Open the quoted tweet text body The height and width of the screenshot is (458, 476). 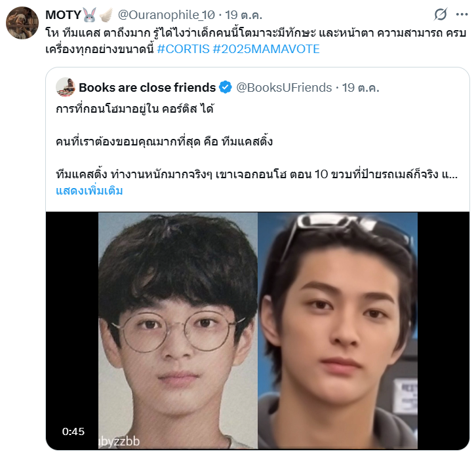256,142
